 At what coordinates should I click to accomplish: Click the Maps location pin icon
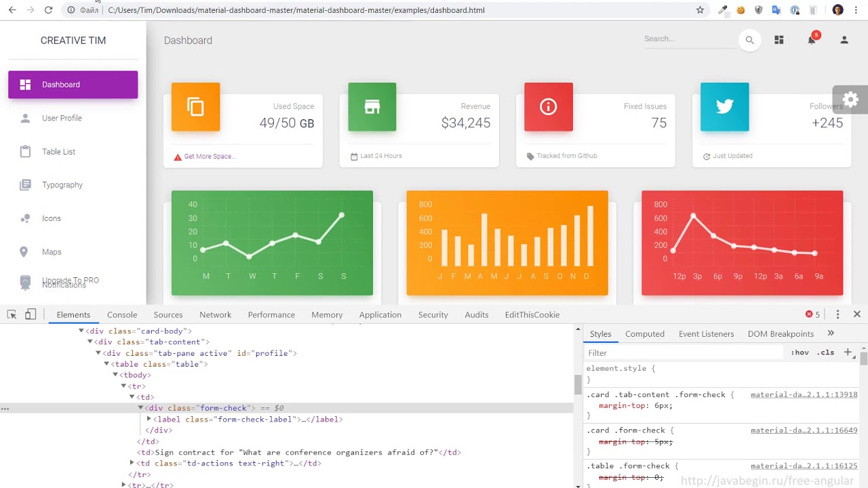pos(24,252)
